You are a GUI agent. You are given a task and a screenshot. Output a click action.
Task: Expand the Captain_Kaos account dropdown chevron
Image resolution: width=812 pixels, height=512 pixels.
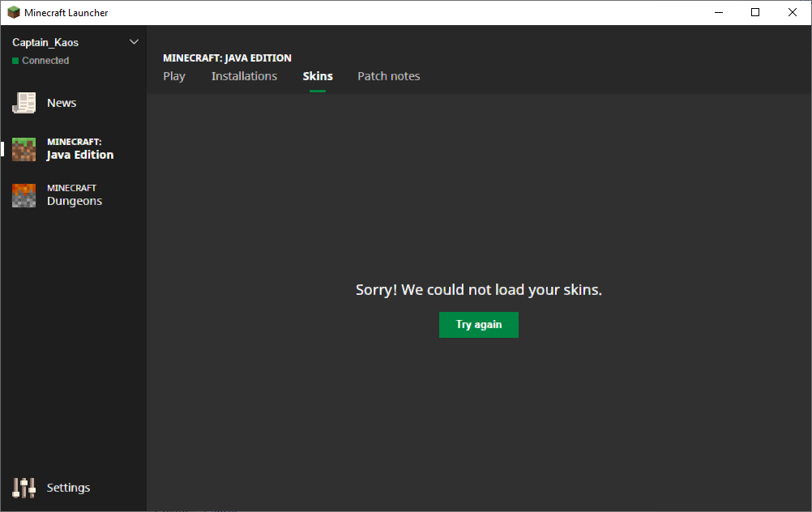click(134, 42)
